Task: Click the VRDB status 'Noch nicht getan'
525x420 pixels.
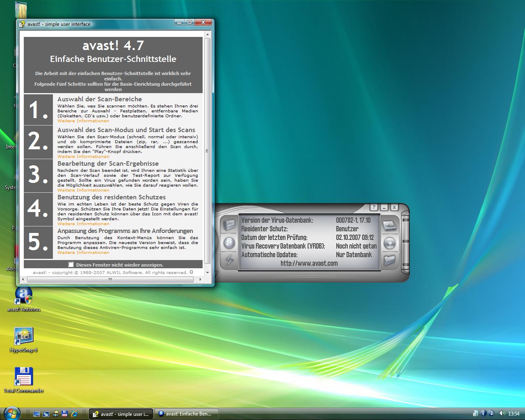Action: point(356,246)
